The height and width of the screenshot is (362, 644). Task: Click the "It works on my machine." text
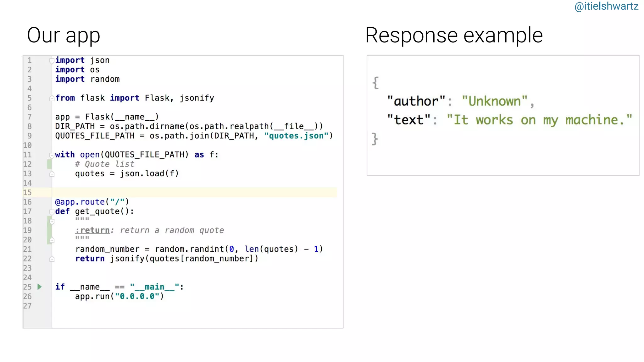(x=539, y=120)
